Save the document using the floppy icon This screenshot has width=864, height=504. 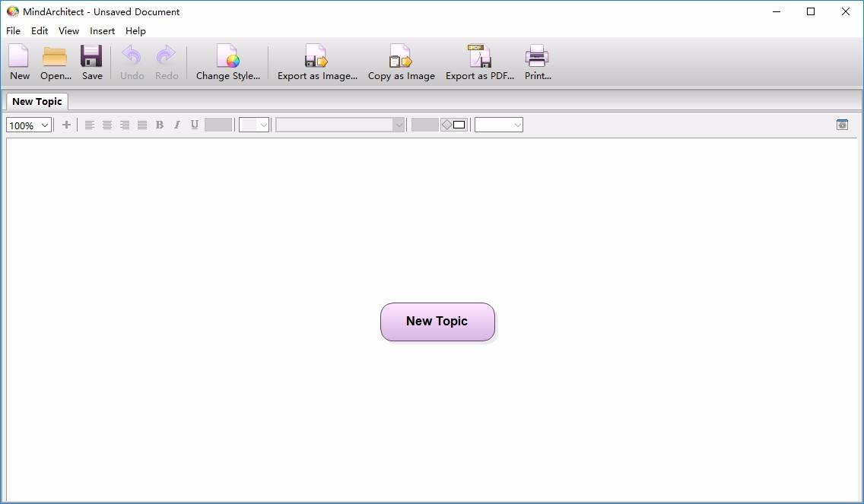(92, 63)
